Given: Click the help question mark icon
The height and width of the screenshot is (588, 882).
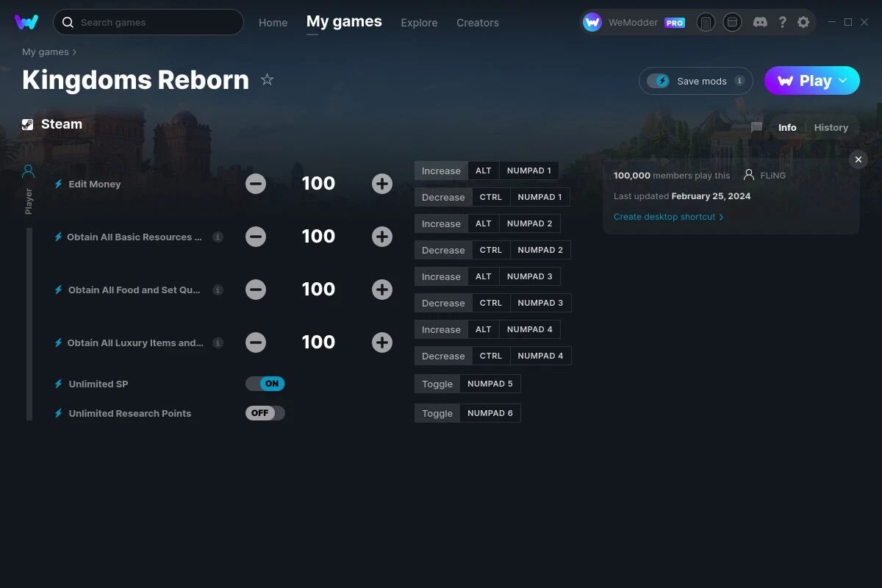Looking at the screenshot, I should (x=782, y=22).
